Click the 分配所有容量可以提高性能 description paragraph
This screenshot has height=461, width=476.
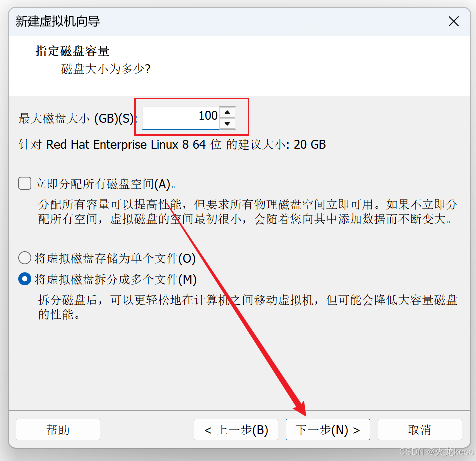click(x=247, y=212)
